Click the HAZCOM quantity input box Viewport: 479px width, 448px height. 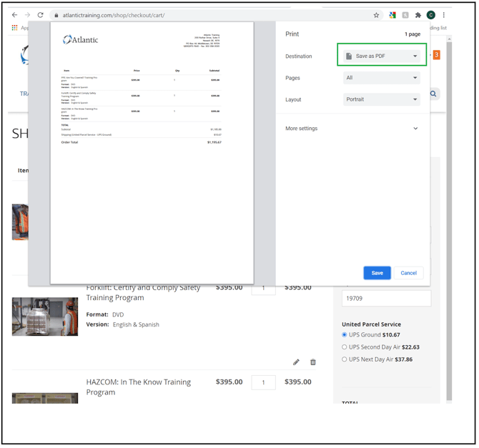tap(263, 383)
